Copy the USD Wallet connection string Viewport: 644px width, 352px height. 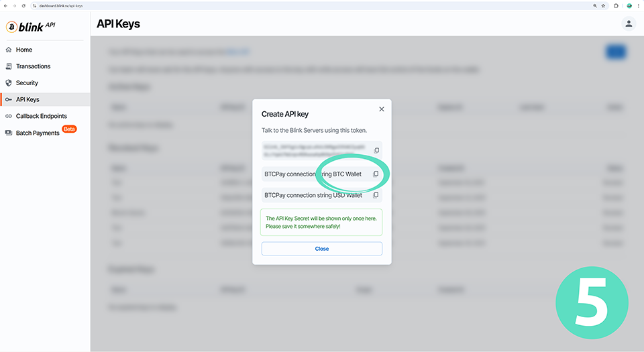click(376, 195)
